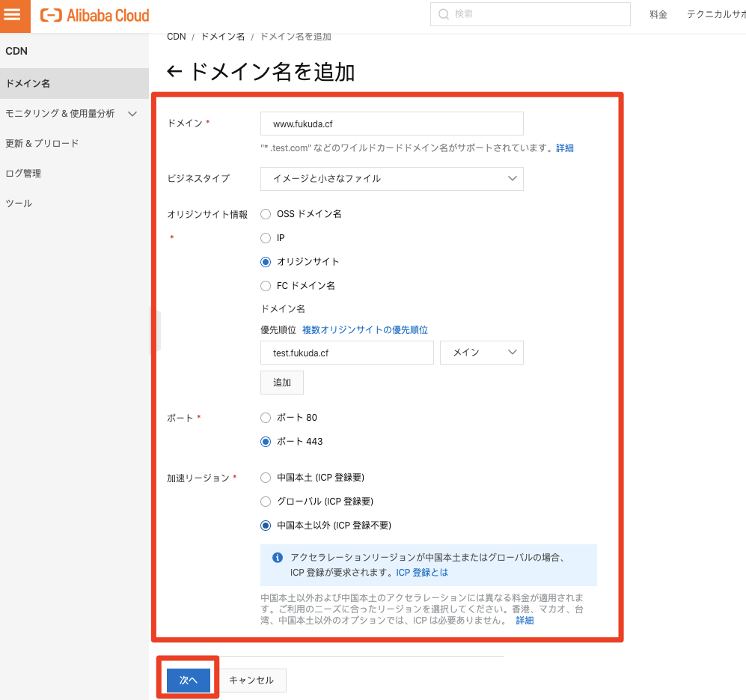Viewport: 746px width, 700px height.
Task: Select 中国本土 (ICP 登録要) region
Action: coord(266,478)
